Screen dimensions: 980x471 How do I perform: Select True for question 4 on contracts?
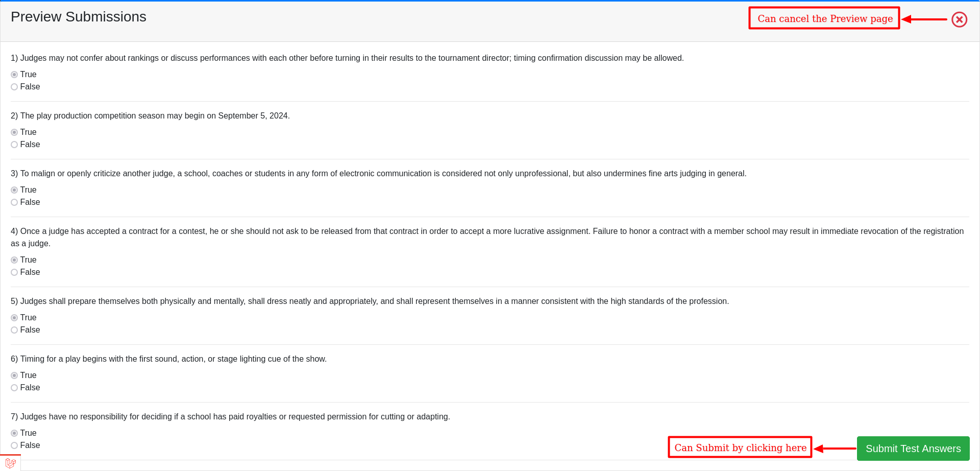14,260
